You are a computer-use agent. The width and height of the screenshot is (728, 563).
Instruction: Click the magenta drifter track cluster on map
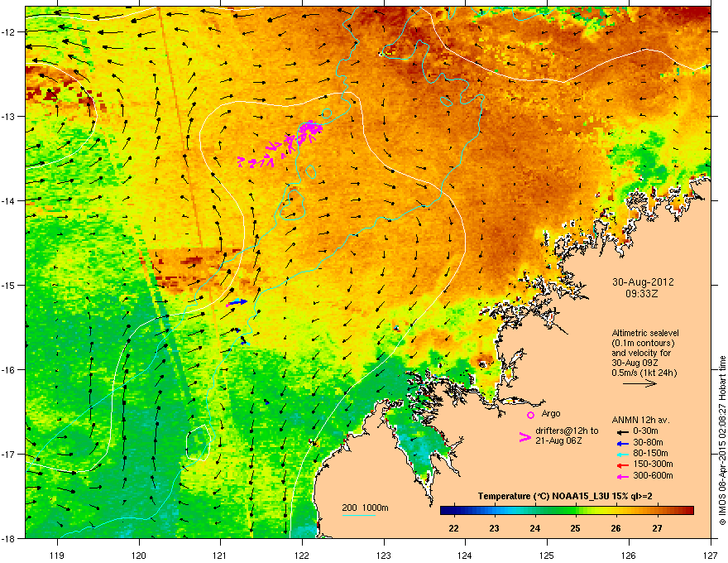click(281, 144)
